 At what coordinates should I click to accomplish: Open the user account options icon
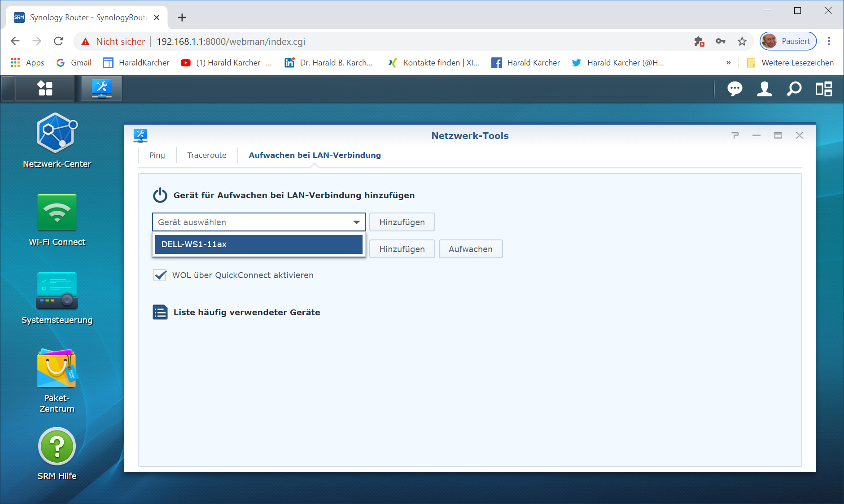(x=764, y=89)
